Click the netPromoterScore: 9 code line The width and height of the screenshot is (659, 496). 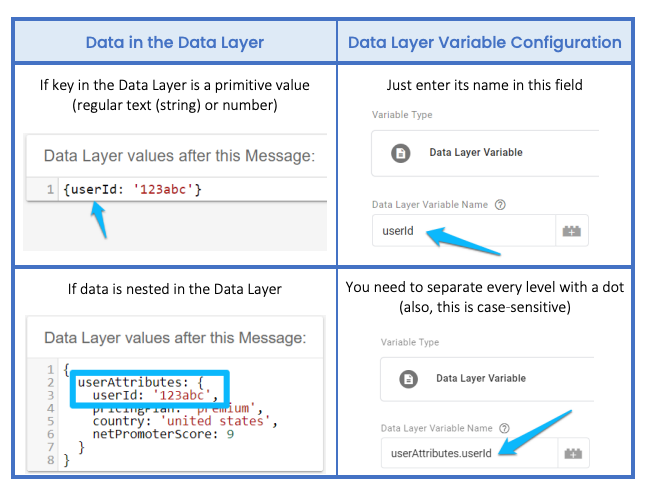click(x=163, y=434)
